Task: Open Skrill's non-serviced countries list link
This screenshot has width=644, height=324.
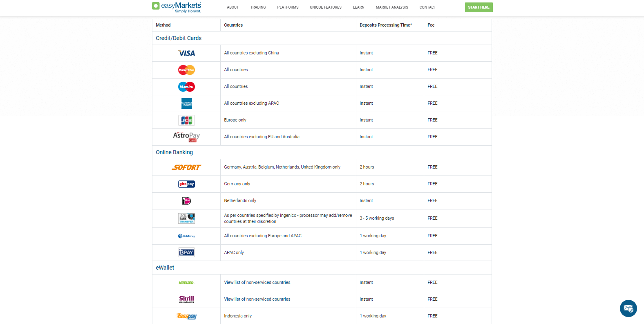Action: (257, 299)
